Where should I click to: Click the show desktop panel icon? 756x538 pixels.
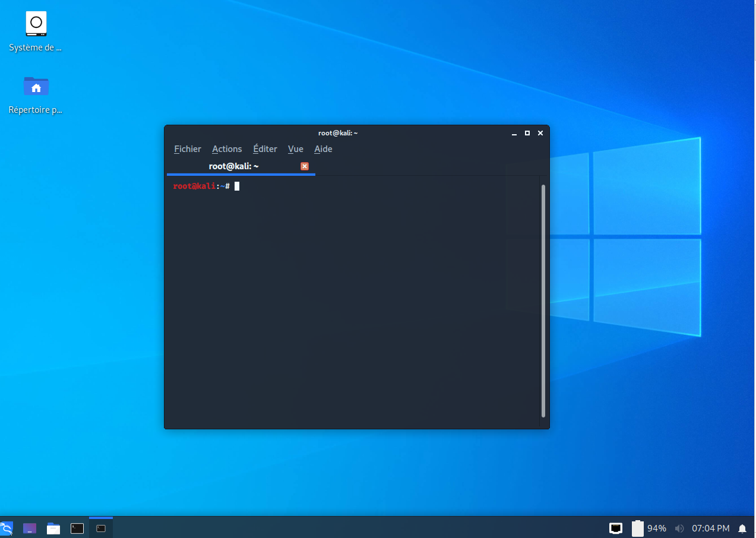click(30, 528)
